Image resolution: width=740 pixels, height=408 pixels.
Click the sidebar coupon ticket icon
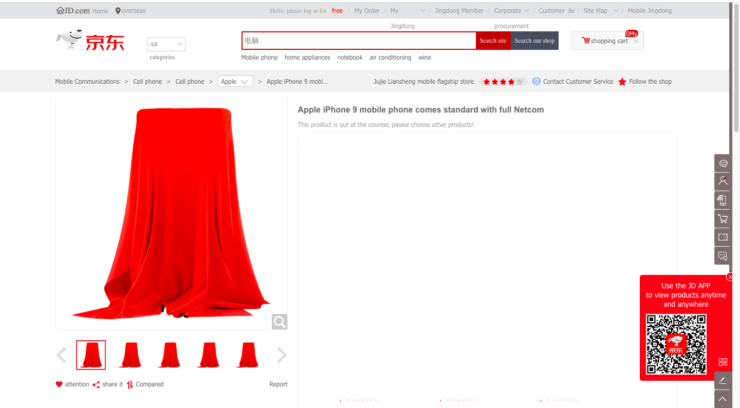click(x=723, y=237)
